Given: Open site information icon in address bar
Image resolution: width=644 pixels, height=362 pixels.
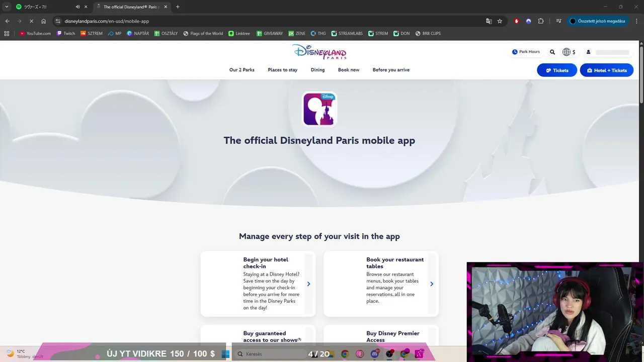Looking at the screenshot, I should (58, 21).
